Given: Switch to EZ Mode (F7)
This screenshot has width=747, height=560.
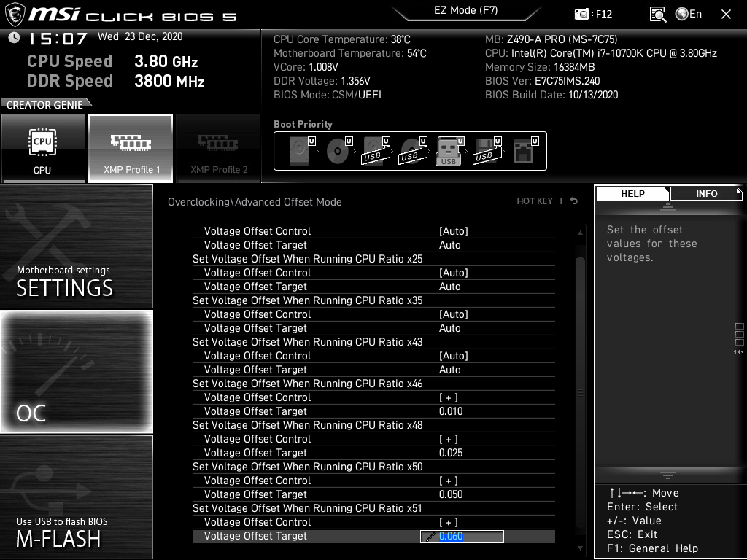Looking at the screenshot, I should click(x=466, y=10).
